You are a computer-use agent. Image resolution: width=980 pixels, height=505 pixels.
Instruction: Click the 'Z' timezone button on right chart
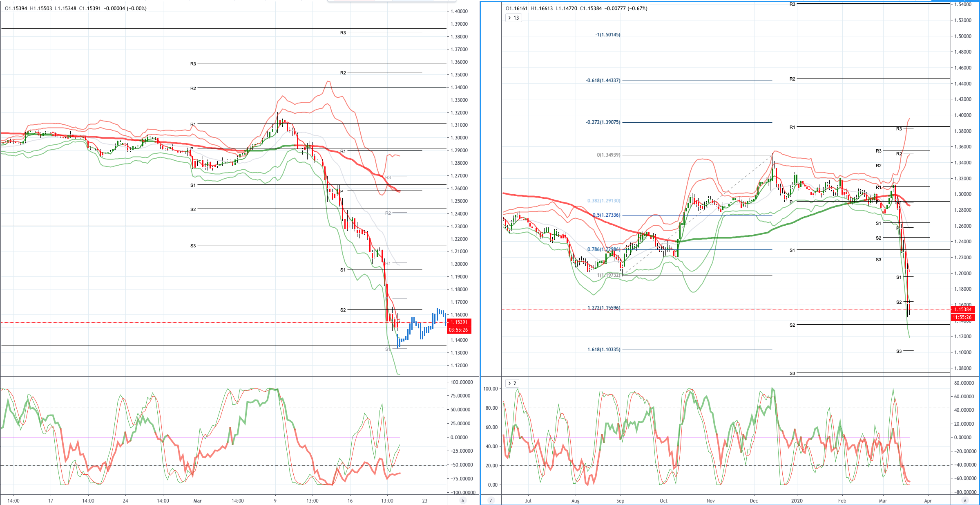491,501
